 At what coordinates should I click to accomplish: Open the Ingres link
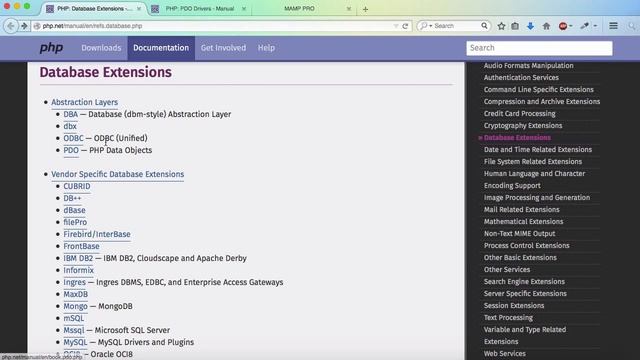(74, 282)
